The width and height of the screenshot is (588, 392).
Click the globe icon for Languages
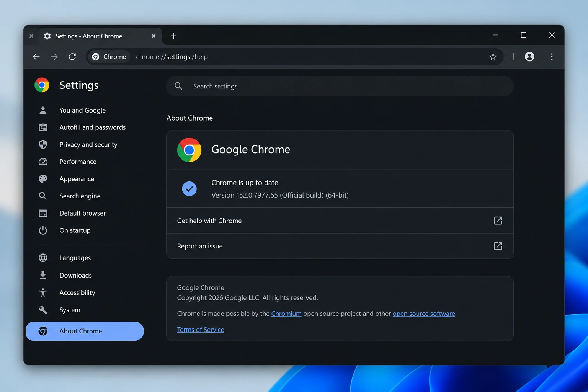(43, 258)
